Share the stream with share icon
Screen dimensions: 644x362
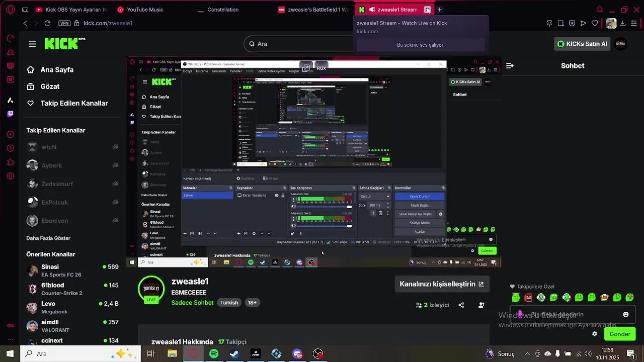461,305
